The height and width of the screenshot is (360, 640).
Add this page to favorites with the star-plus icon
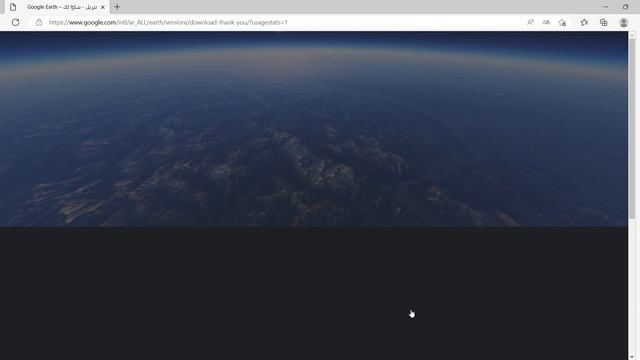(562, 22)
